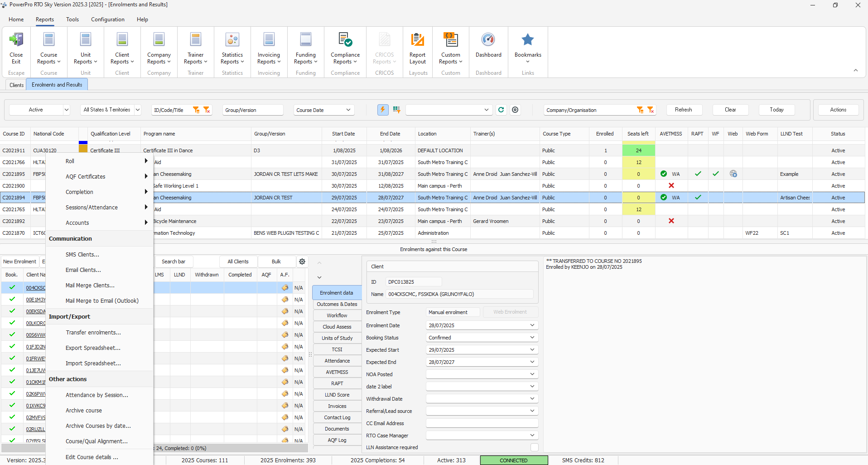Screen dimensions: 868x465
Task: Expand the Booking Status dropdown
Action: (532, 338)
